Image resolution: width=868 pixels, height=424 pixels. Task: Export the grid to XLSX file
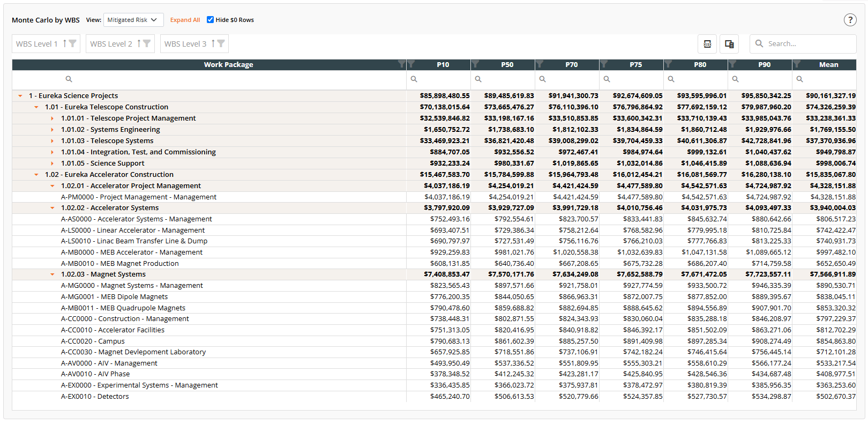coord(707,44)
